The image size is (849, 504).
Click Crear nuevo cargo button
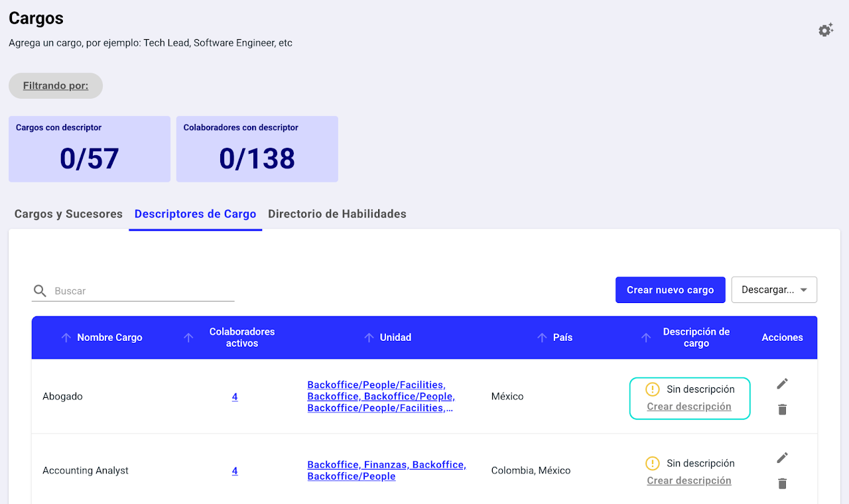pyautogui.click(x=670, y=290)
